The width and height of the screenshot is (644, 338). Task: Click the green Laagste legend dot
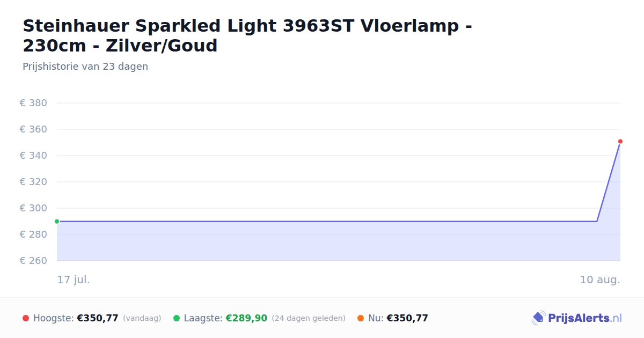(x=177, y=318)
